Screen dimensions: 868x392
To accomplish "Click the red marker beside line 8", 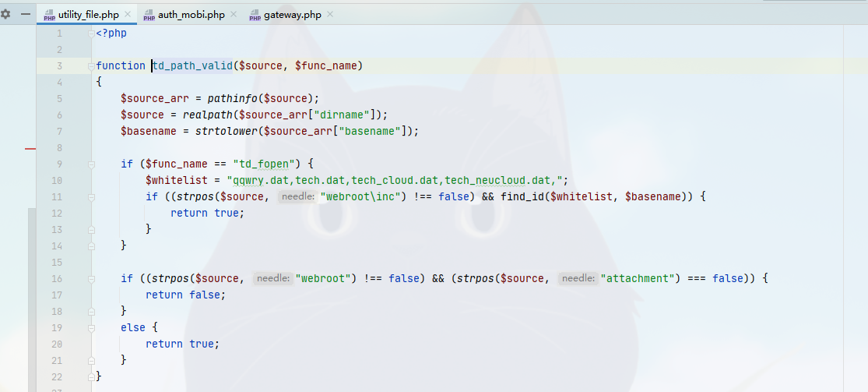I will 30,148.
